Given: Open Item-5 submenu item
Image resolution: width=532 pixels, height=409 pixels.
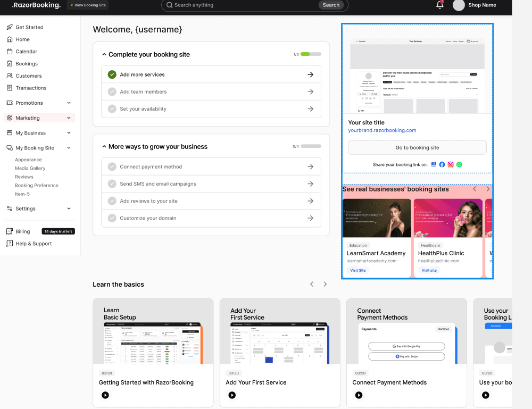Looking at the screenshot, I should (x=22, y=194).
